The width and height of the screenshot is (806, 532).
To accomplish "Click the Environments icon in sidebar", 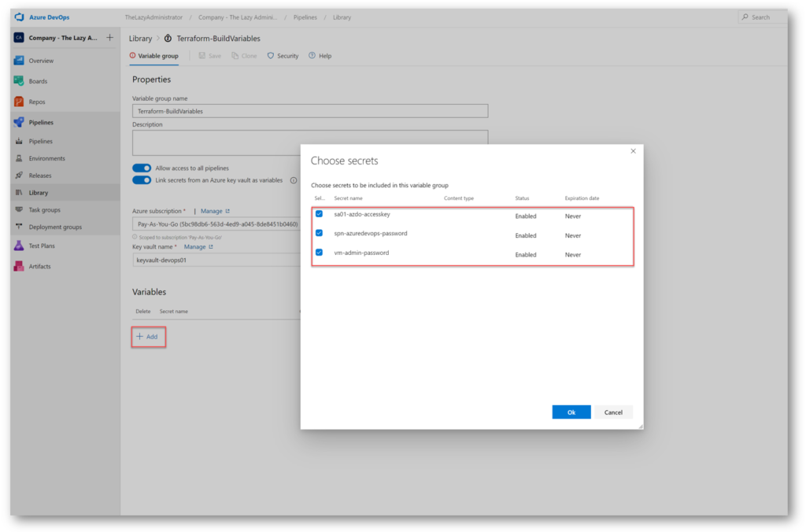I will point(19,158).
